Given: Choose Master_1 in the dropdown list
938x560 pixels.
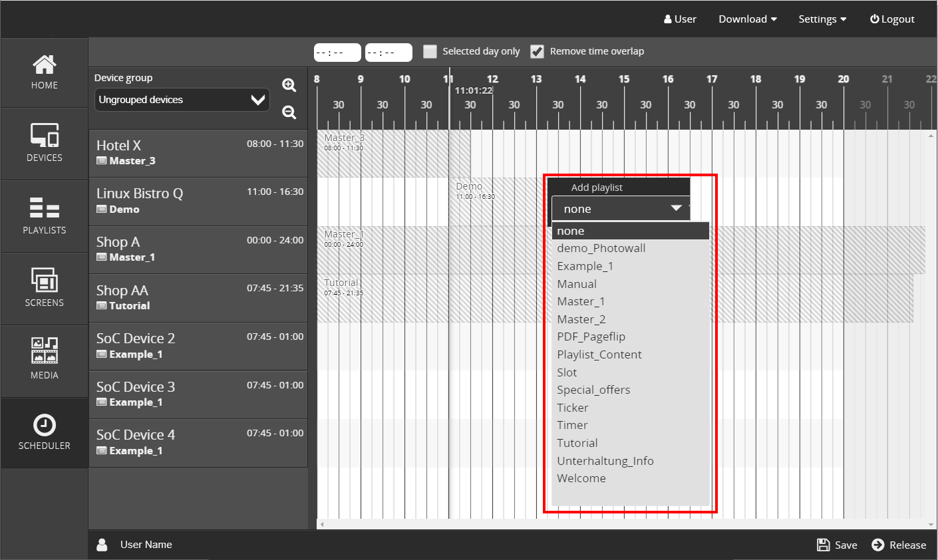Looking at the screenshot, I should [x=631, y=301].
